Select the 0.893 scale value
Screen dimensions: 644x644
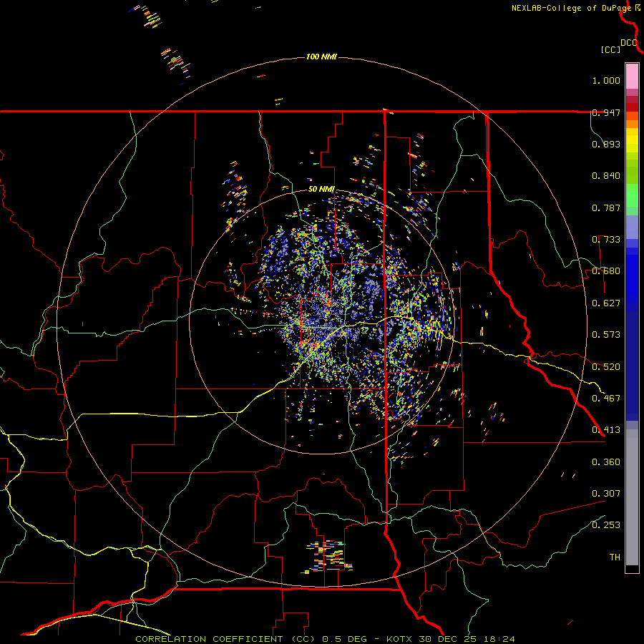(x=606, y=144)
